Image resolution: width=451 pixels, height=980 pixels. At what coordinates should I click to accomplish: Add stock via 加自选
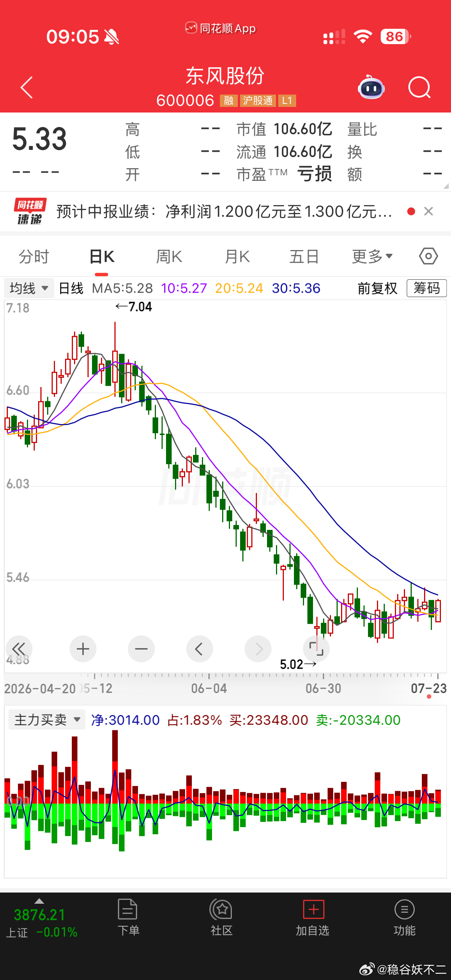313,918
